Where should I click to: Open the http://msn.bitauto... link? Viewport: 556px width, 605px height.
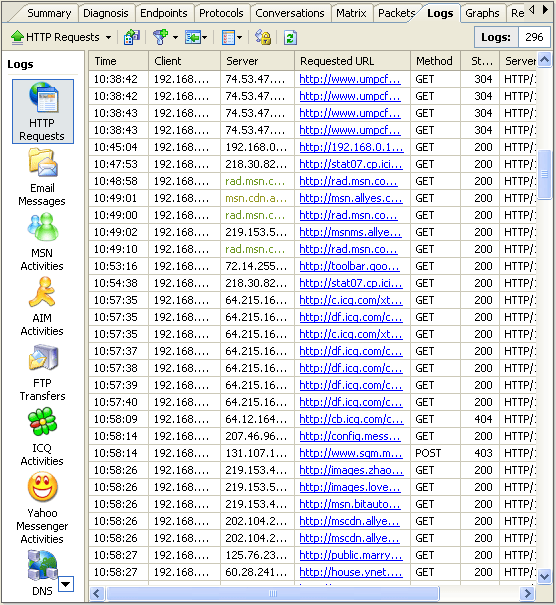350,504
